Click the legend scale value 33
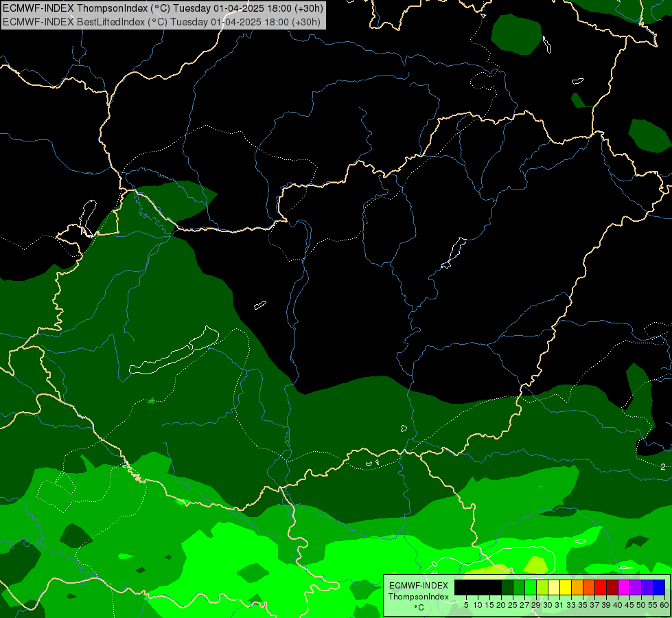Viewport: 672px width, 618px height. click(571, 605)
